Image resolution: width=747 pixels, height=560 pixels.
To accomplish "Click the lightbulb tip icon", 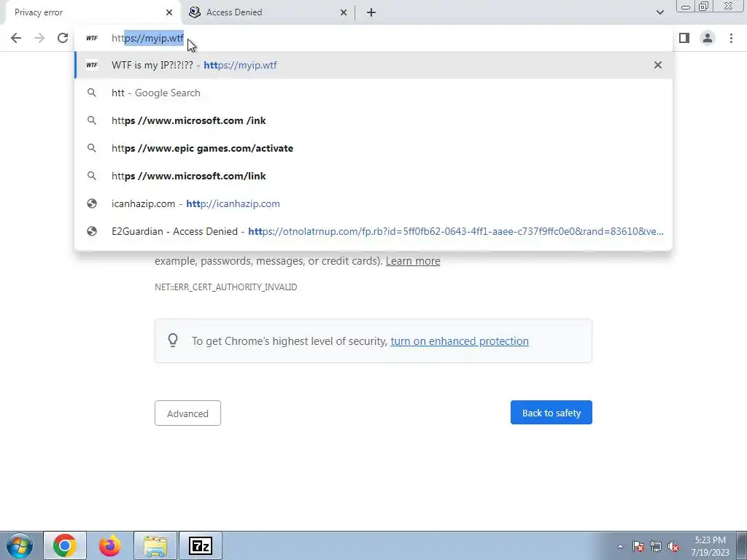I will (x=173, y=340).
